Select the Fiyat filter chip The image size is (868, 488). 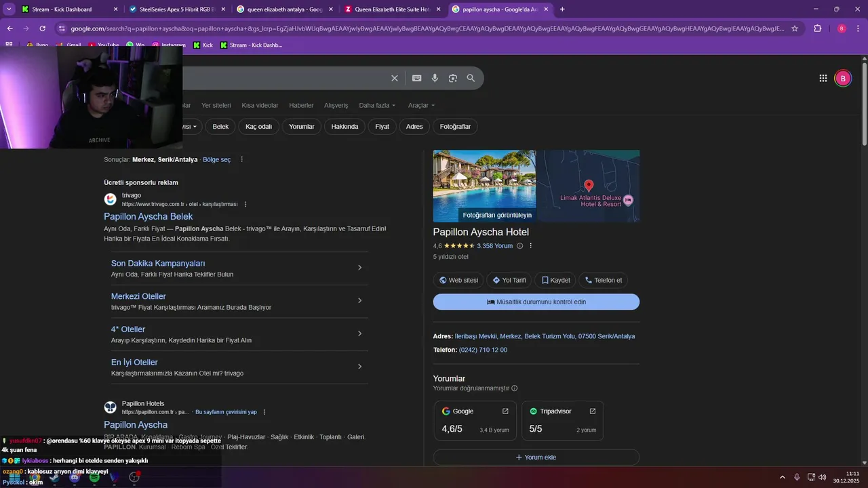click(382, 127)
